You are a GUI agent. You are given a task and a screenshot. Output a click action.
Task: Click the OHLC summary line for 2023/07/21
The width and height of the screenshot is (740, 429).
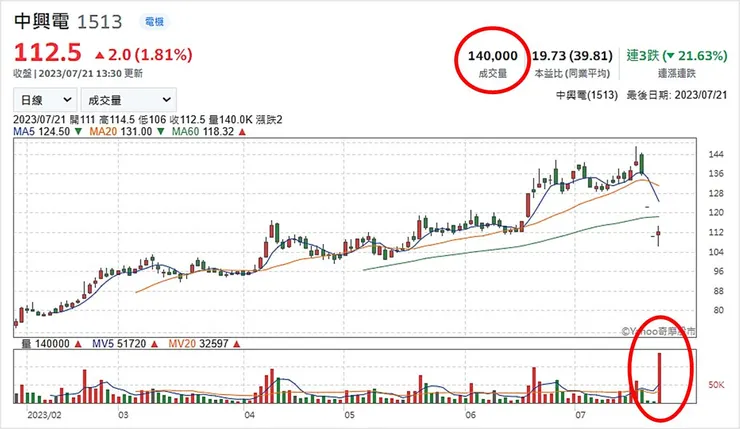click(148, 120)
